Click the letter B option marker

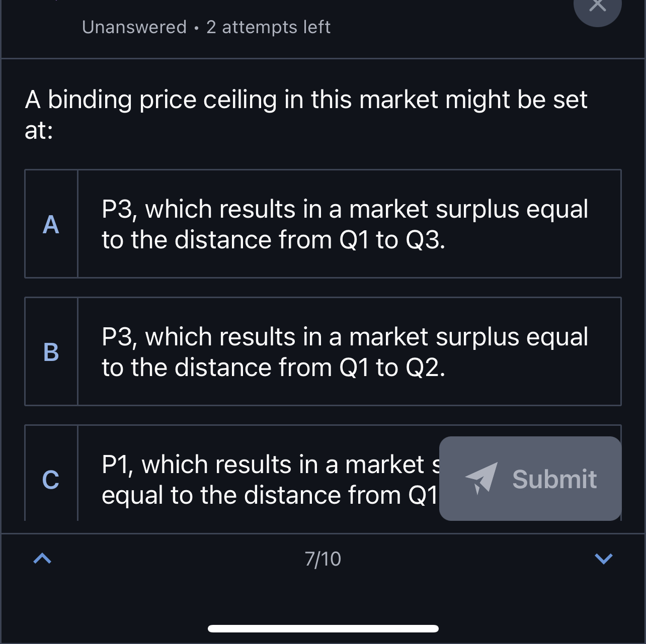pyautogui.click(x=51, y=352)
